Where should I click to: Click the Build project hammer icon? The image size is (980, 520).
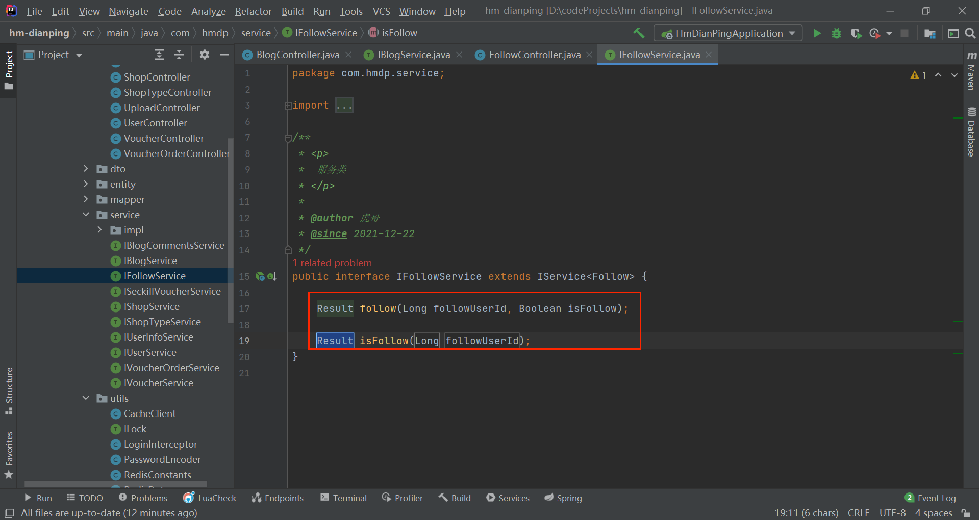pyautogui.click(x=638, y=33)
